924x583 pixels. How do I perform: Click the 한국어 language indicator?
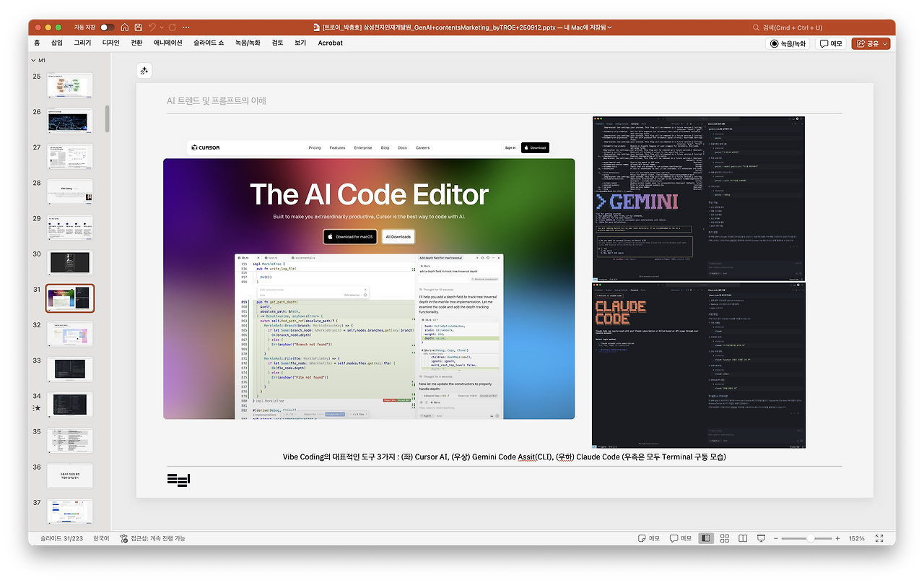click(x=102, y=538)
